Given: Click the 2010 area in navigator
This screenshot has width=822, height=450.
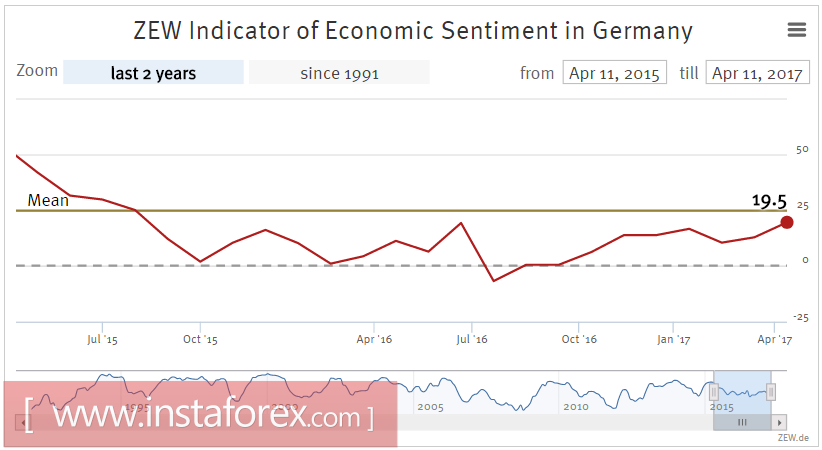Looking at the screenshot, I should (575, 407).
